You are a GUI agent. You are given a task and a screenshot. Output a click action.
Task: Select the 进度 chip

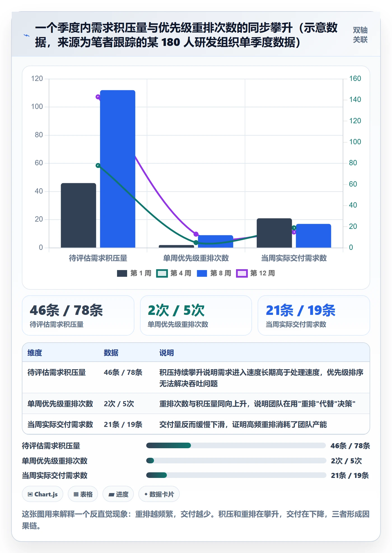(x=118, y=494)
